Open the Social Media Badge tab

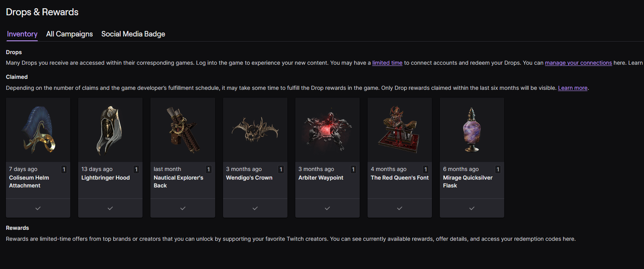133,34
